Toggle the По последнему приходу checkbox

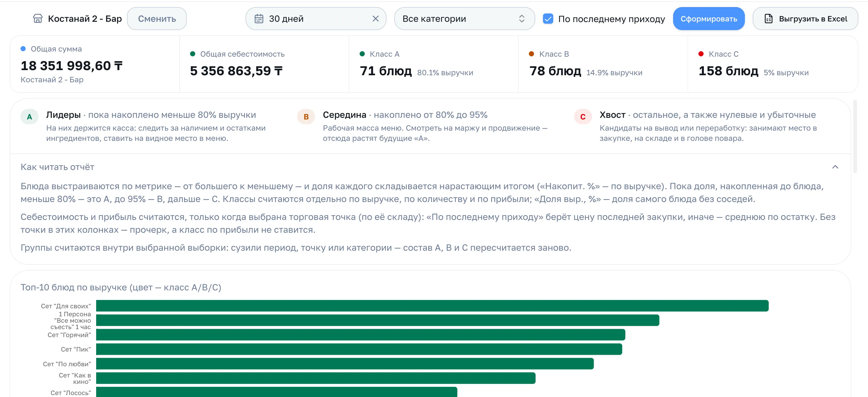pyautogui.click(x=548, y=19)
